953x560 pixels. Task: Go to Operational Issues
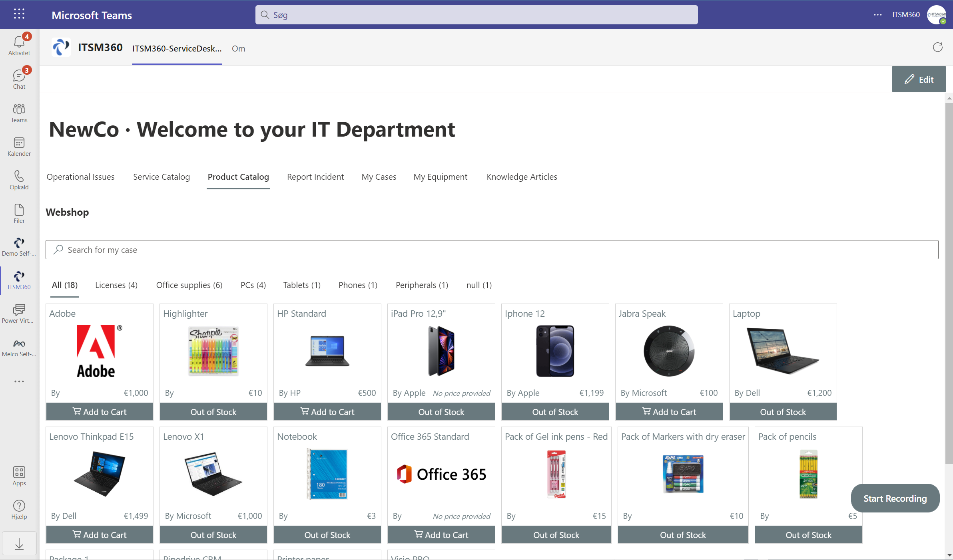80,177
